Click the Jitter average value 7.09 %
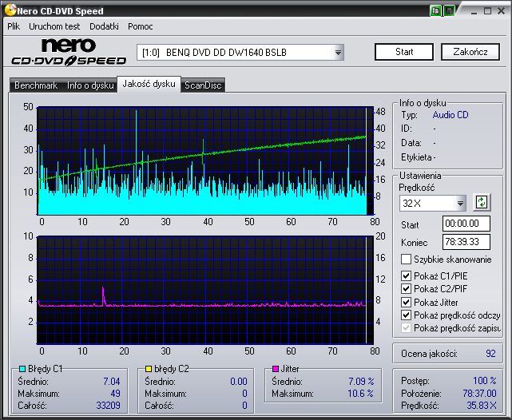This screenshot has width=512, height=420. [361, 381]
